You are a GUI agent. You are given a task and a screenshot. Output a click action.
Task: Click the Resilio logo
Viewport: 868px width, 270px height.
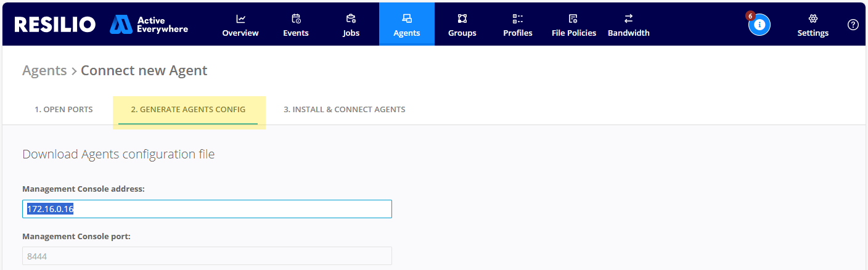click(x=55, y=25)
